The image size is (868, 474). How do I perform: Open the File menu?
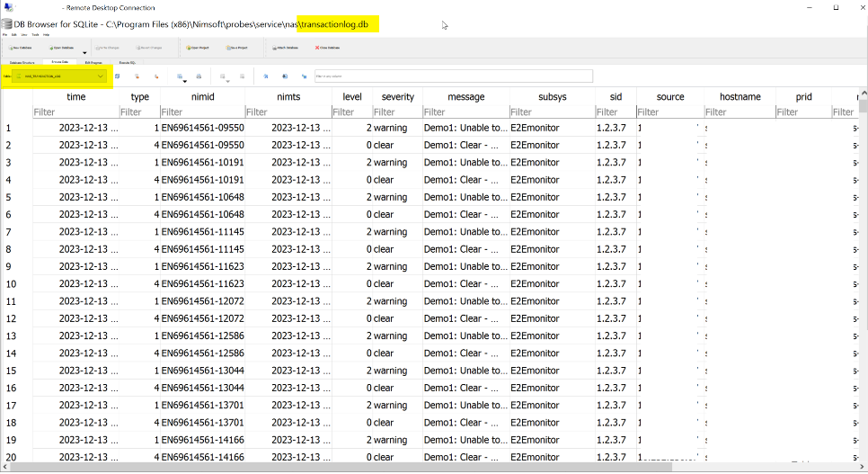pyautogui.click(x=5, y=34)
